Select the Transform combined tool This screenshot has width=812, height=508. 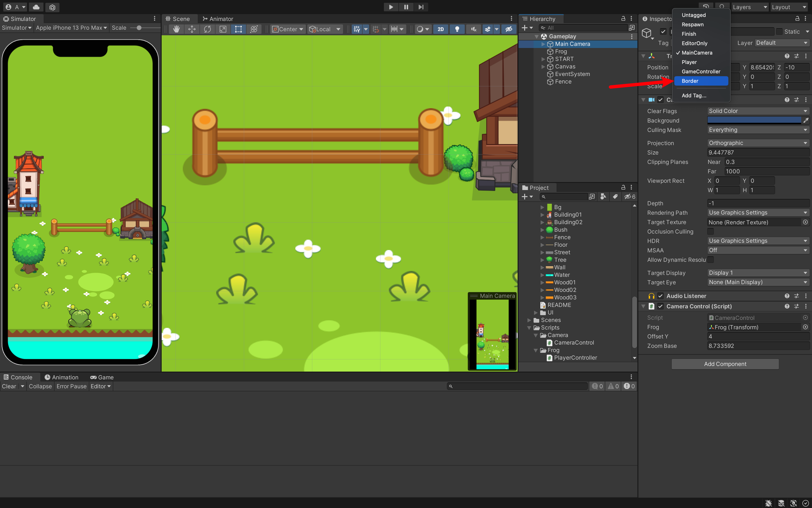[254, 29]
